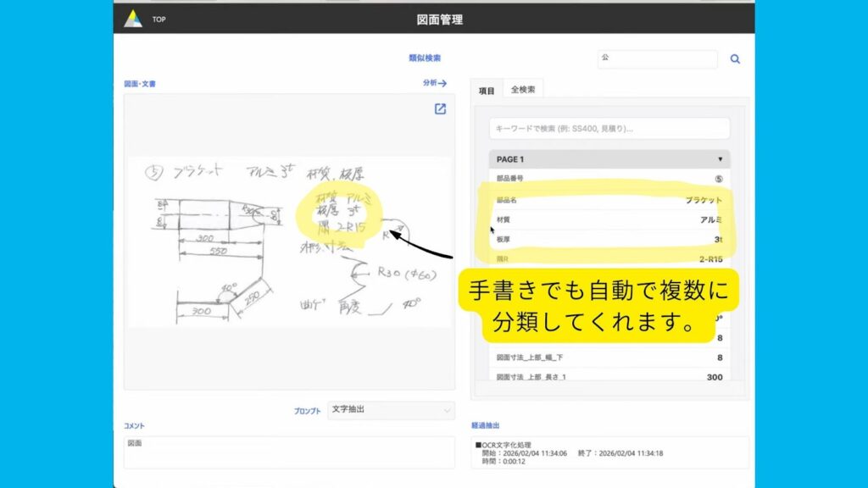Select the 部品名 ブラケット row

(x=609, y=200)
